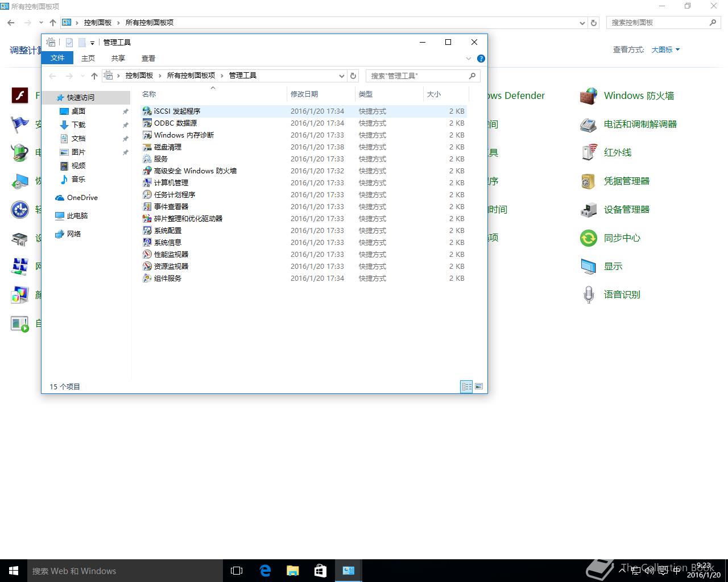The image size is (728, 582).
Task: Click the Task View taskbar button
Action: [237, 571]
